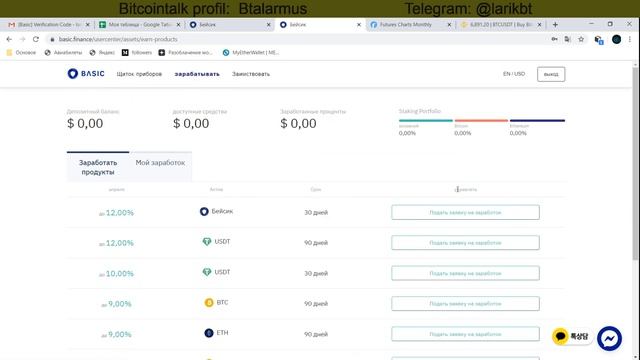640x360 pixels.
Task: Click the ETH coin icon in the table
Action: 209,333
